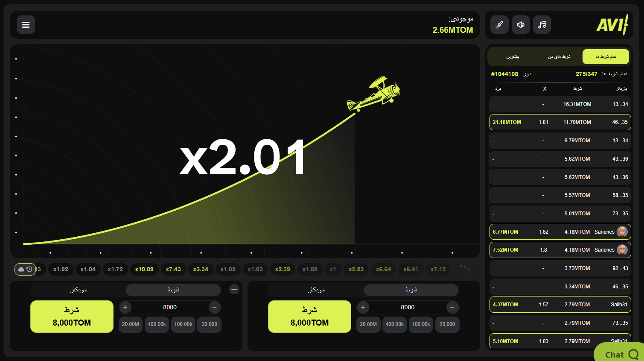Choose the 20,000 quick amount in the left panel
Image resolution: width=644 pixels, height=361 pixels.
point(210,324)
